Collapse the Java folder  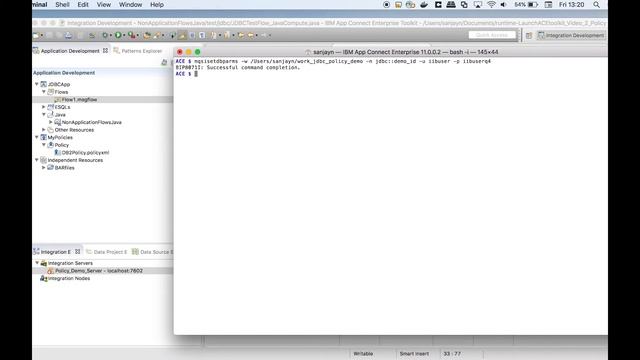(x=44, y=115)
